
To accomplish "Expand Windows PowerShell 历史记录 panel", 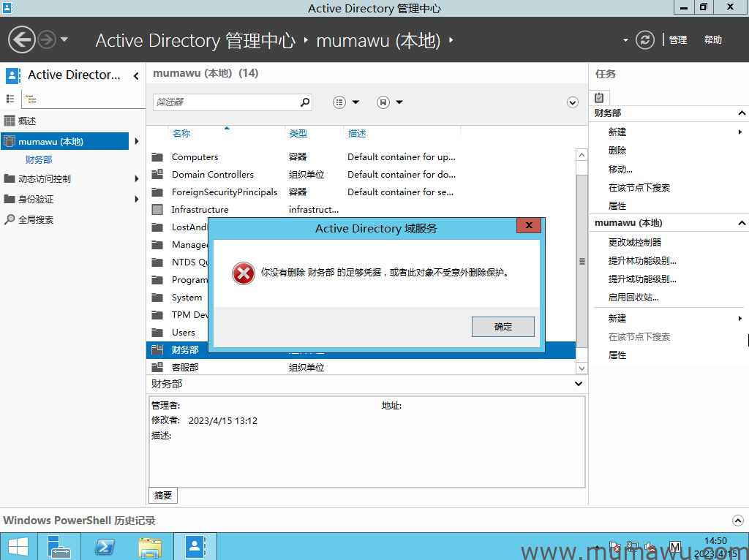I will point(737,521).
